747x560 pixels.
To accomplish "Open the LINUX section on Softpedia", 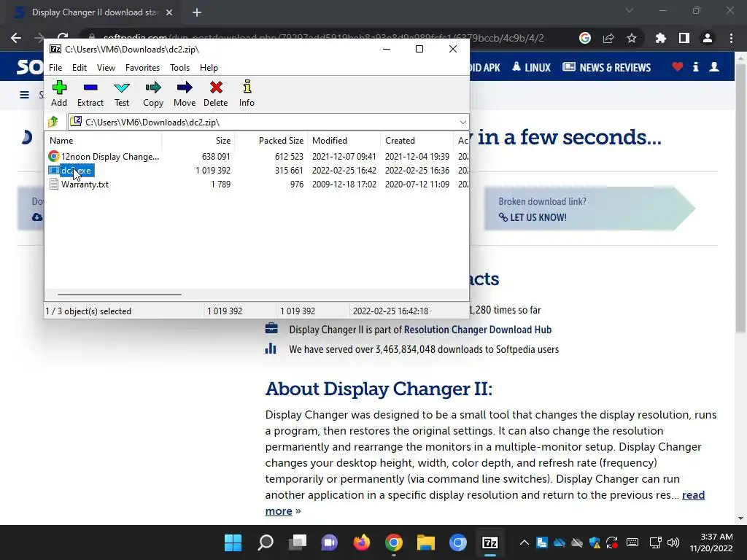I will [532, 68].
